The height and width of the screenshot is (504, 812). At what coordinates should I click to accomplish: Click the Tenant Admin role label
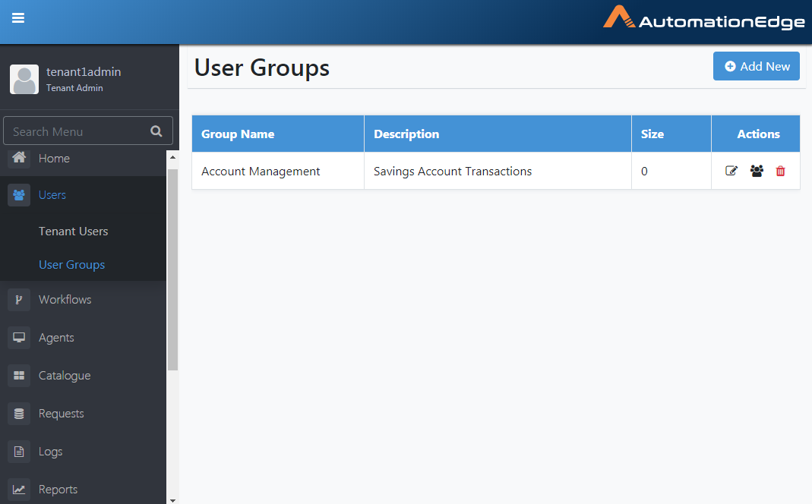coord(74,88)
